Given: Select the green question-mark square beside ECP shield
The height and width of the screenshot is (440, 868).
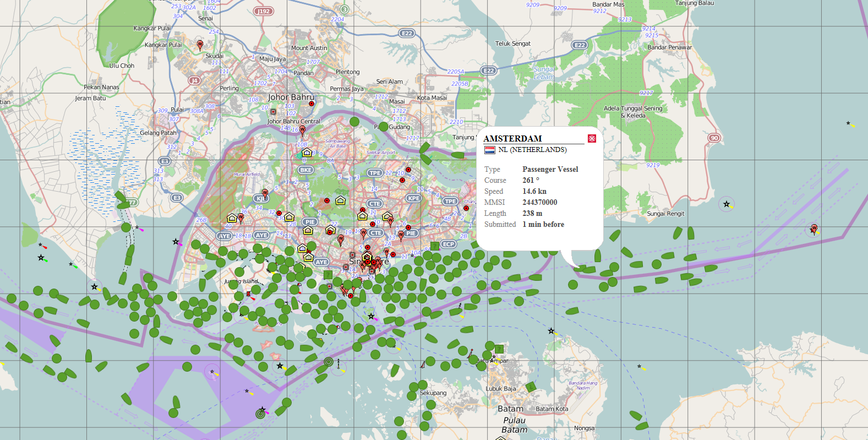Looking at the screenshot, I should (434, 246).
